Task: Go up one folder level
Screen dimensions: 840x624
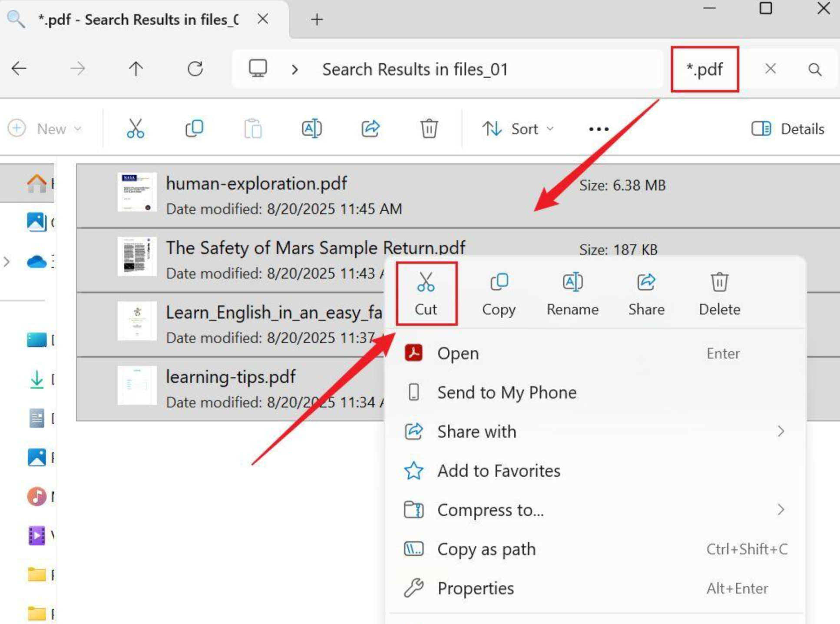Action: pos(136,69)
